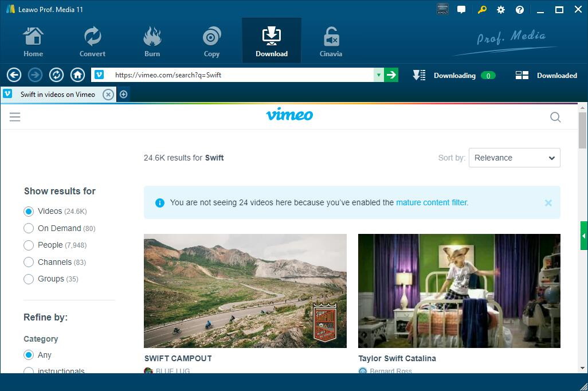588x391 pixels.
Task: Go to the Home module
Action: [33, 41]
